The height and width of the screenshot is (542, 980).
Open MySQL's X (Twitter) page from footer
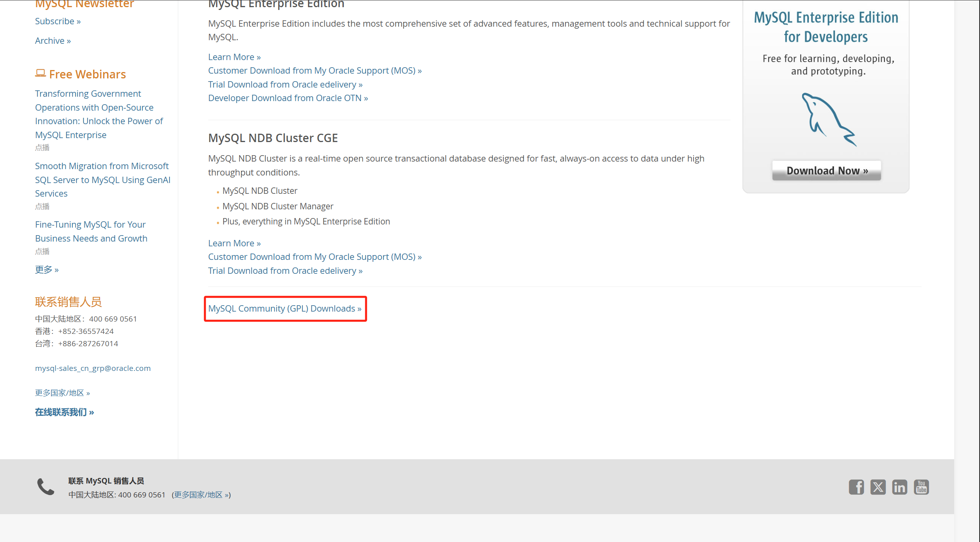tap(878, 487)
